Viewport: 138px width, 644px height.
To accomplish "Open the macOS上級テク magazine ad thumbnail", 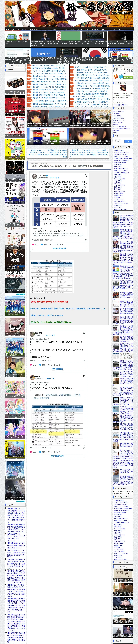I will click(x=15, y=127).
